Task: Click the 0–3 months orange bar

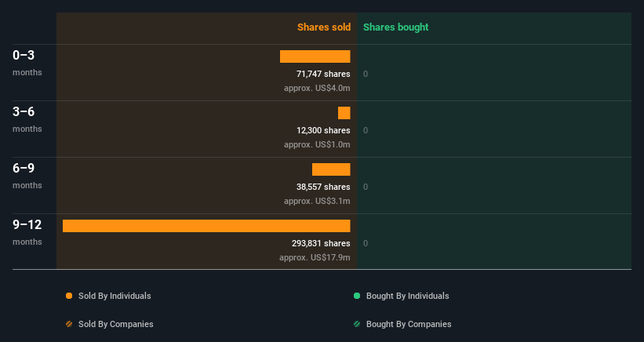Action: (x=315, y=56)
